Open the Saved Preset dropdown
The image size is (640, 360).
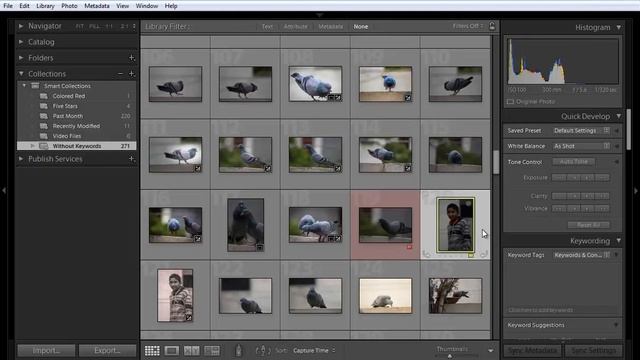581,131
